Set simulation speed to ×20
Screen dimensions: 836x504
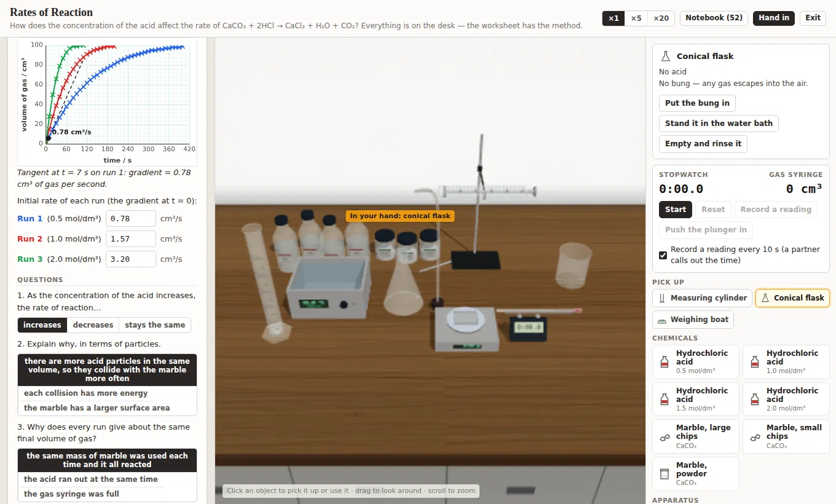click(661, 18)
